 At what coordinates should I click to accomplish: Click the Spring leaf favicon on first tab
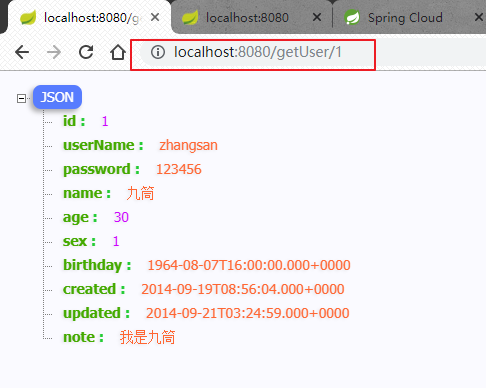coord(28,18)
